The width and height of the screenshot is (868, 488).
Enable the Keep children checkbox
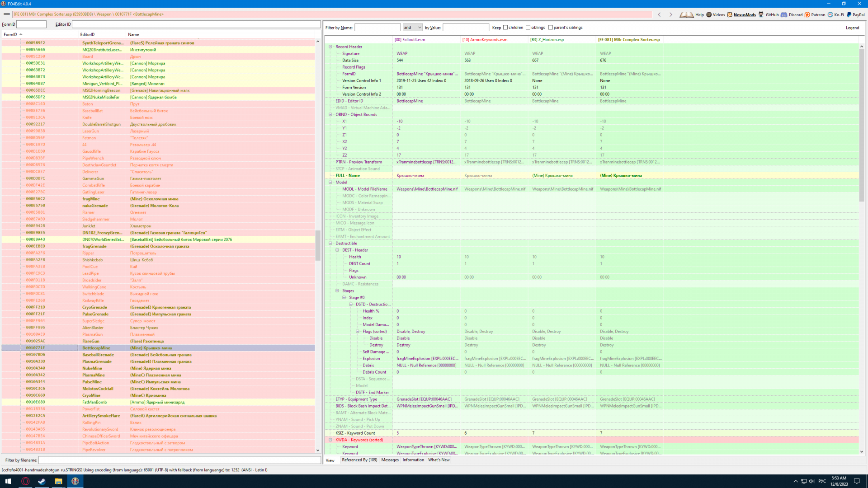click(x=505, y=28)
